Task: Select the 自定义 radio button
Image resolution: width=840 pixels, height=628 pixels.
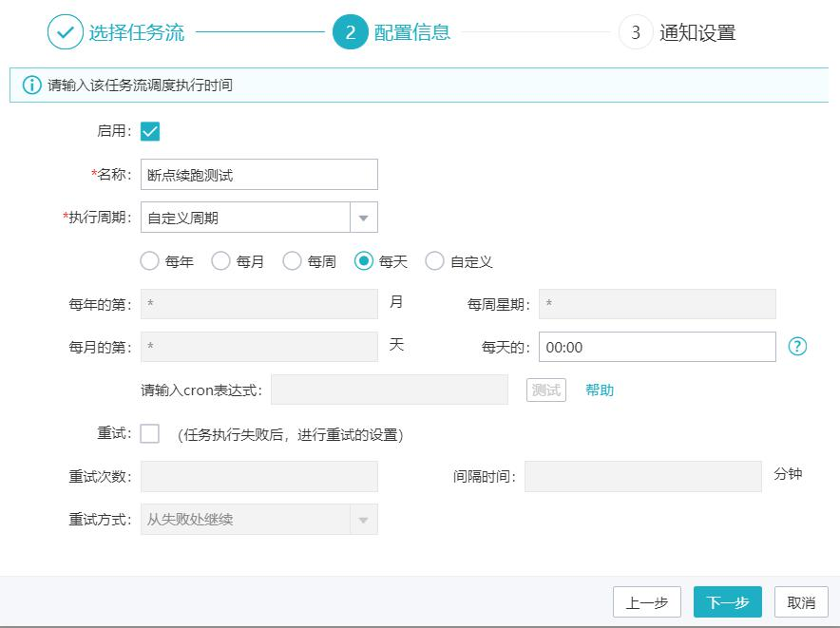Action: 435,261
